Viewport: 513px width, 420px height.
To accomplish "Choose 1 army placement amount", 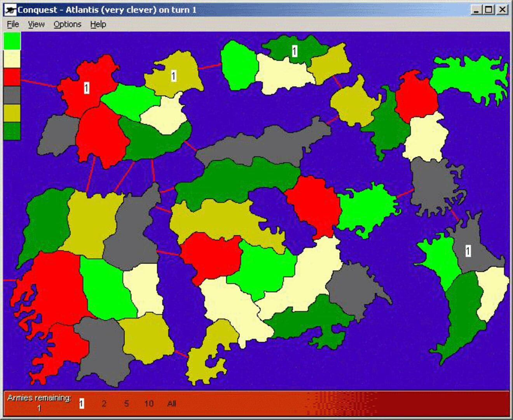I will pyautogui.click(x=81, y=404).
